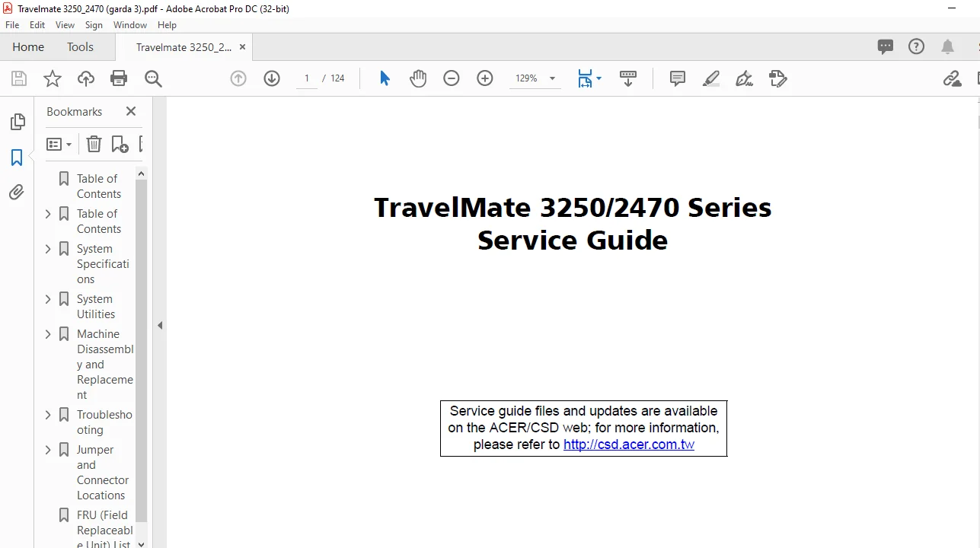Upload the file to the cloud
Screen dimensions: 980x548
coord(86,78)
